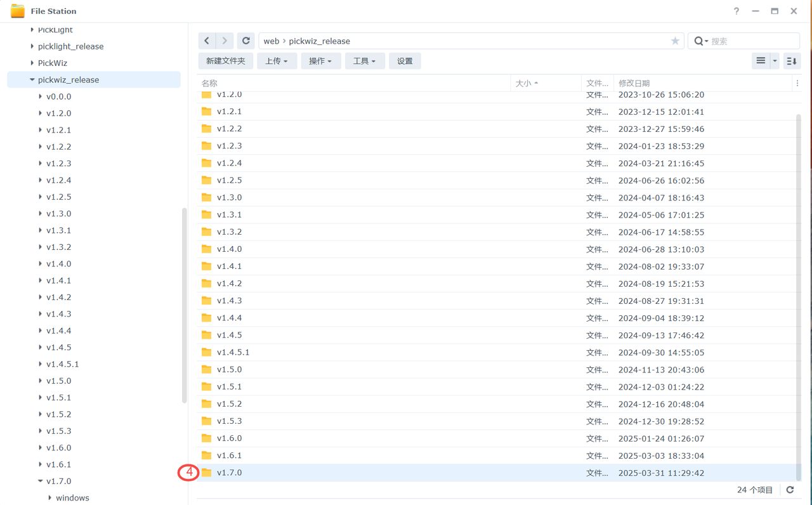Open the sort order icon
Screen dimensions: 812x505
pyautogui.click(x=791, y=61)
